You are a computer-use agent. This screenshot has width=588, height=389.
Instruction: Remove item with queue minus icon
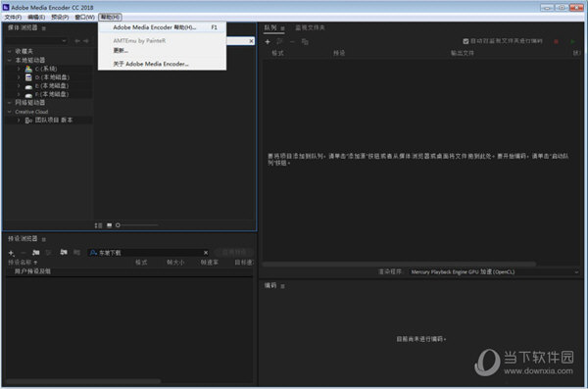coord(292,41)
